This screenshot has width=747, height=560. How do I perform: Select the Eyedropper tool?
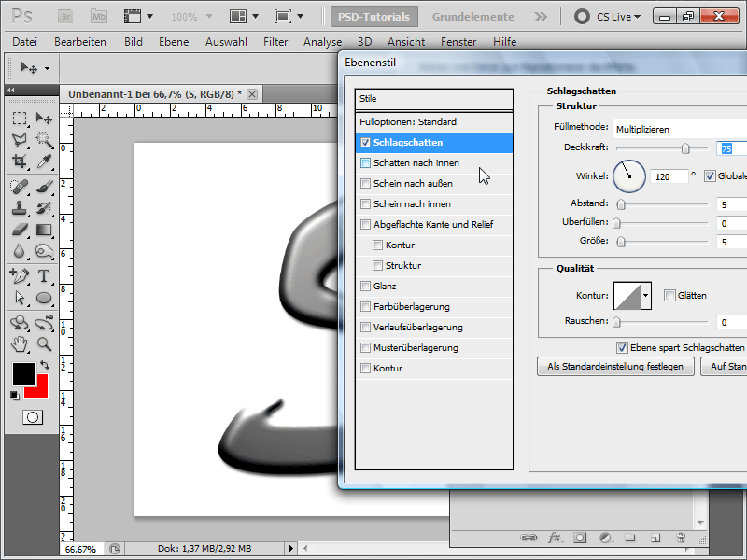click(44, 161)
